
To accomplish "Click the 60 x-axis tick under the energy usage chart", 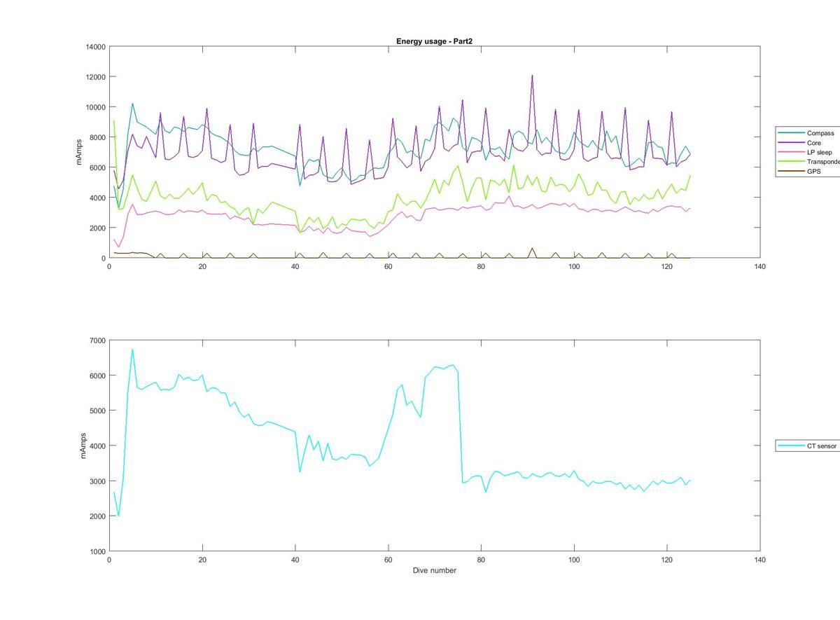I will click(x=388, y=266).
